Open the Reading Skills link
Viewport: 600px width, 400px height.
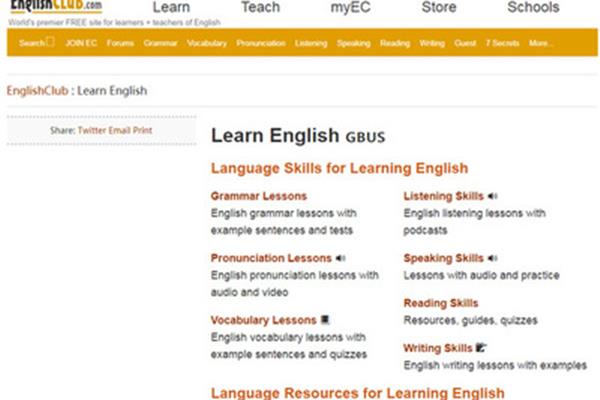coord(441,304)
